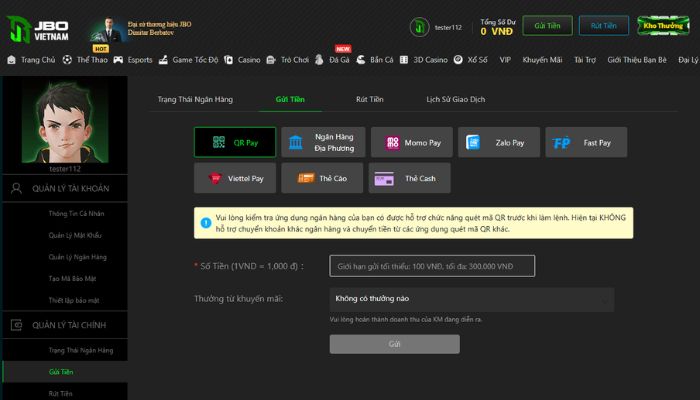Click the green Gửi Tiền header button
This screenshot has width=700, height=400.
(x=547, y=25)
